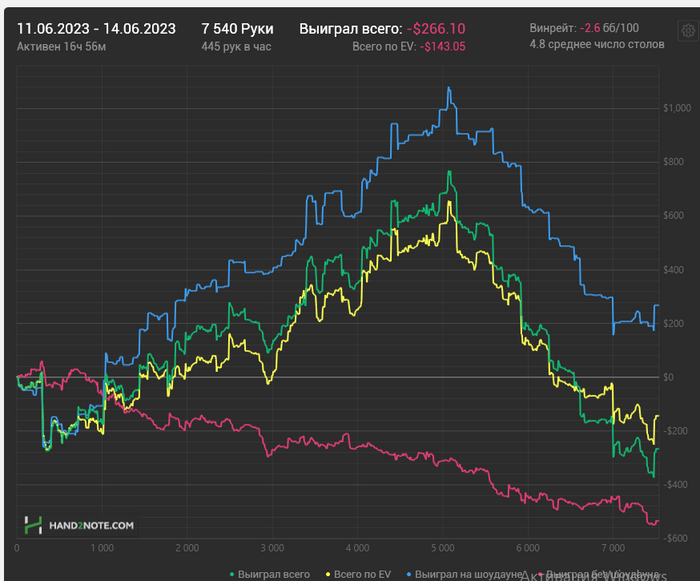Click the pink legend dot for non-showdown winnings
Screen dimensions: 700x581
(541, 575)
